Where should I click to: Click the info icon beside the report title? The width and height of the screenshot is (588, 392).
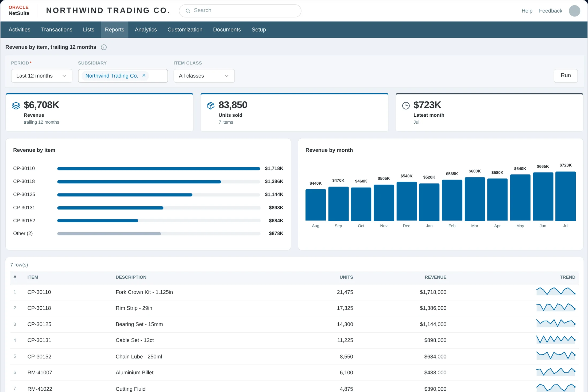pos(104,47)
